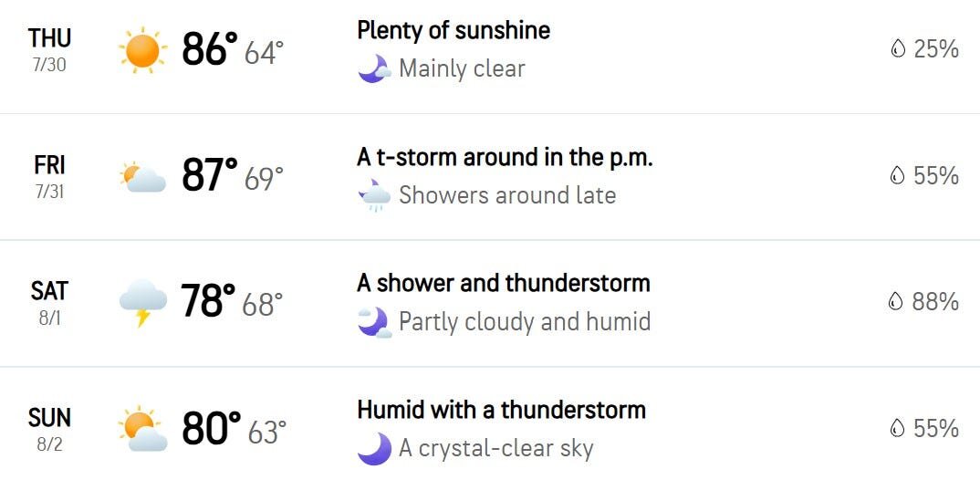
Task: Click the partly sunny icon for Friday
Action: click(143, 177)
